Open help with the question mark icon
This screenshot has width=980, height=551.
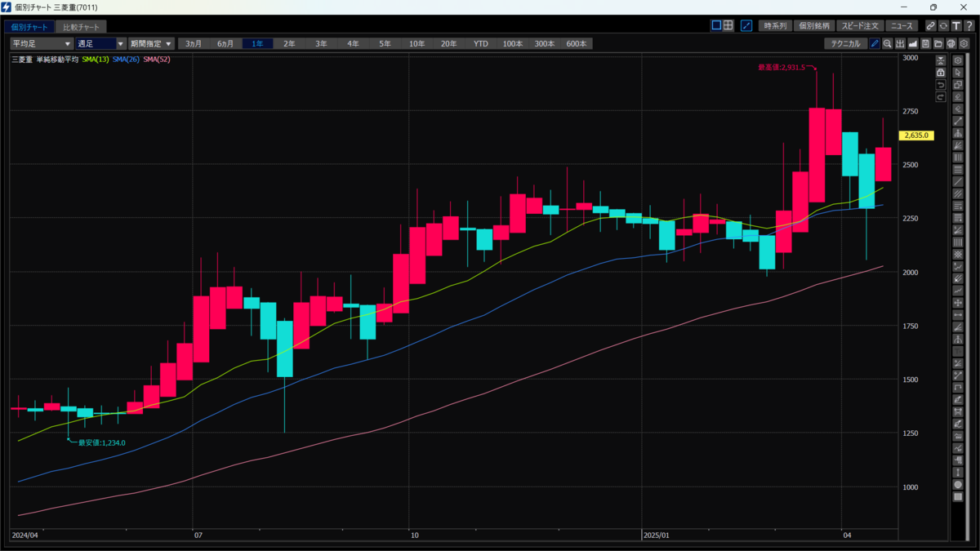click(969, 25)
